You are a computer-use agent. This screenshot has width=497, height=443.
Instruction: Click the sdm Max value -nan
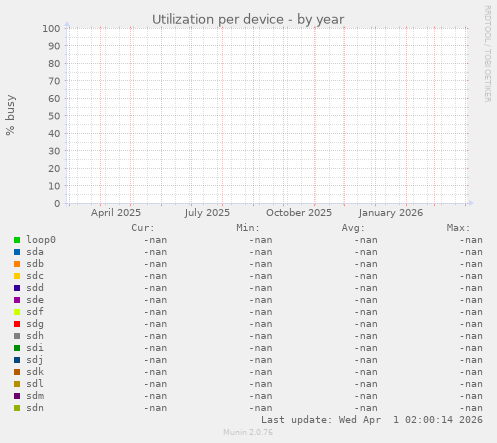tap(471, 396)
